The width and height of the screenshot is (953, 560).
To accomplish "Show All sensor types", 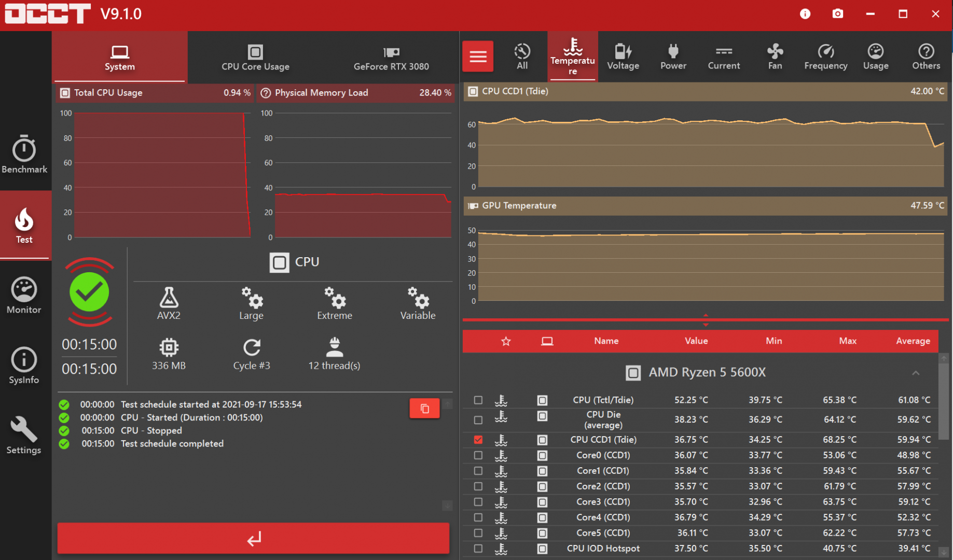I will point(522,57).
